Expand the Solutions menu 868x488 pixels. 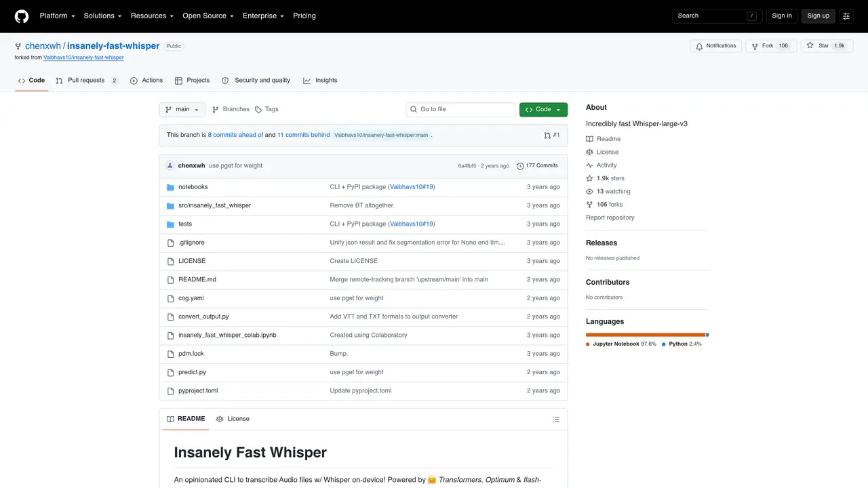tap(103, 16)
